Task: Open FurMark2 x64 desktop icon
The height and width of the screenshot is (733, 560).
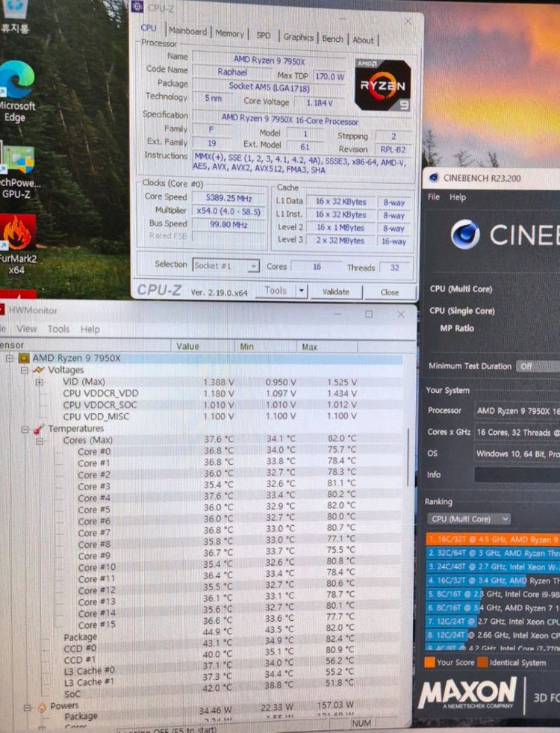Action: [x=17, y=244]
